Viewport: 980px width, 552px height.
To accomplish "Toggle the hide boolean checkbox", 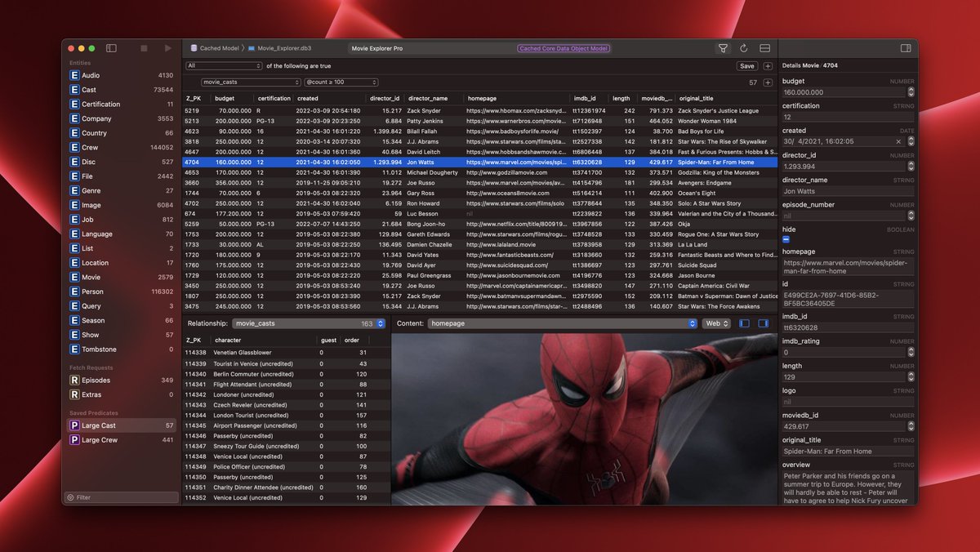I will (786, 239).
